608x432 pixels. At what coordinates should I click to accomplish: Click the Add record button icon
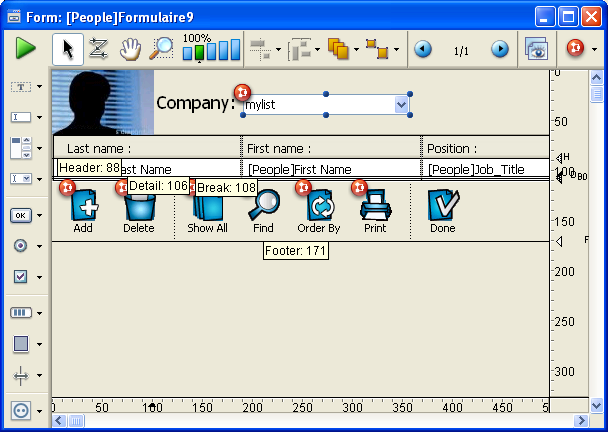pyautogui.click(x=84, y=205)
